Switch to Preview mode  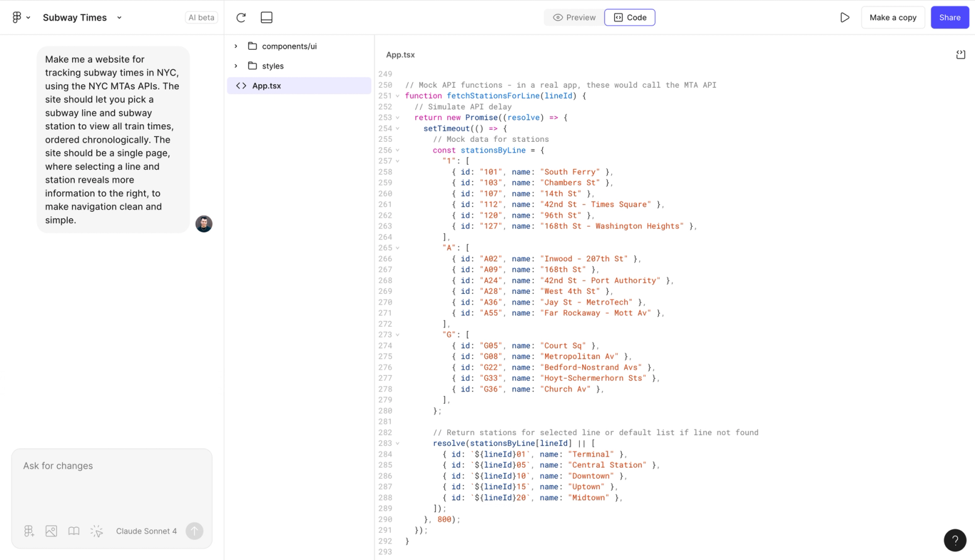574,18
